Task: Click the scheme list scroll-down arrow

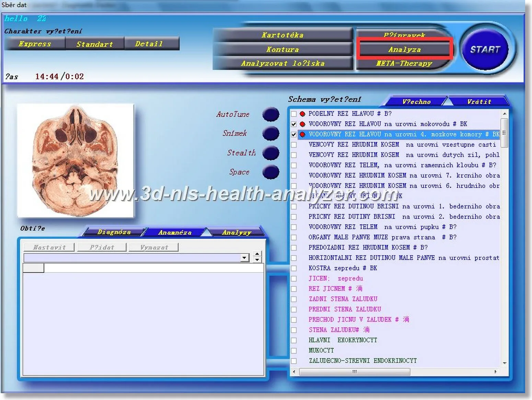Action: click(505, 363)
